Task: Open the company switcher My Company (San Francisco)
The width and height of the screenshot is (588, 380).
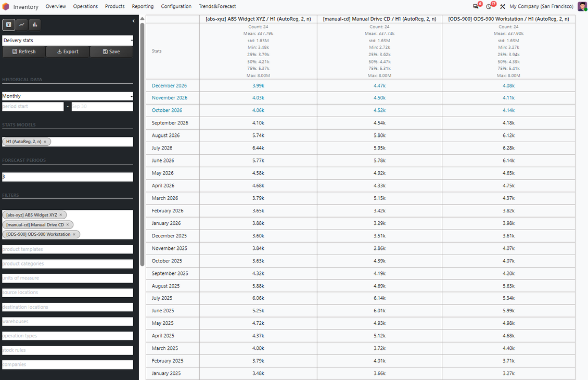Action: point(541,6)
